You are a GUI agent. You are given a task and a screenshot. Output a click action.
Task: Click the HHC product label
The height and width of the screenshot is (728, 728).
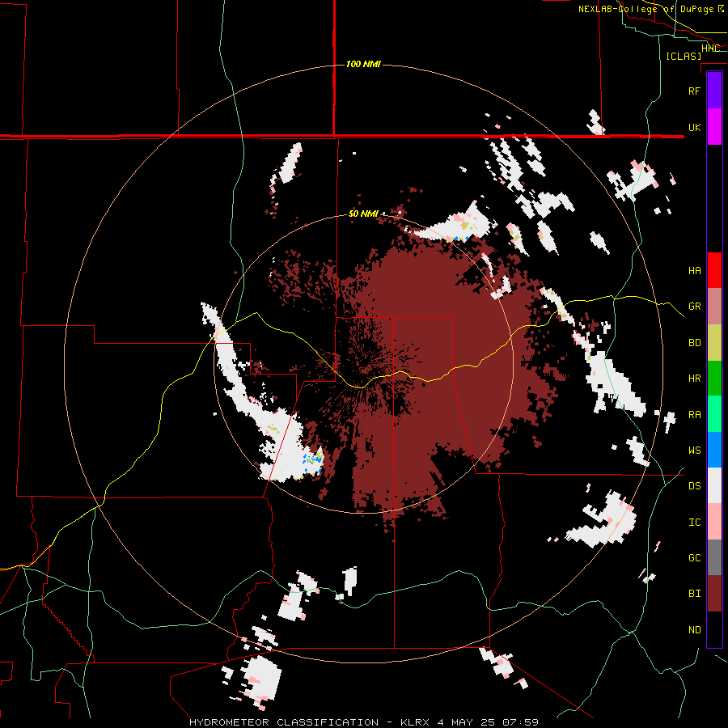(710, 48)
